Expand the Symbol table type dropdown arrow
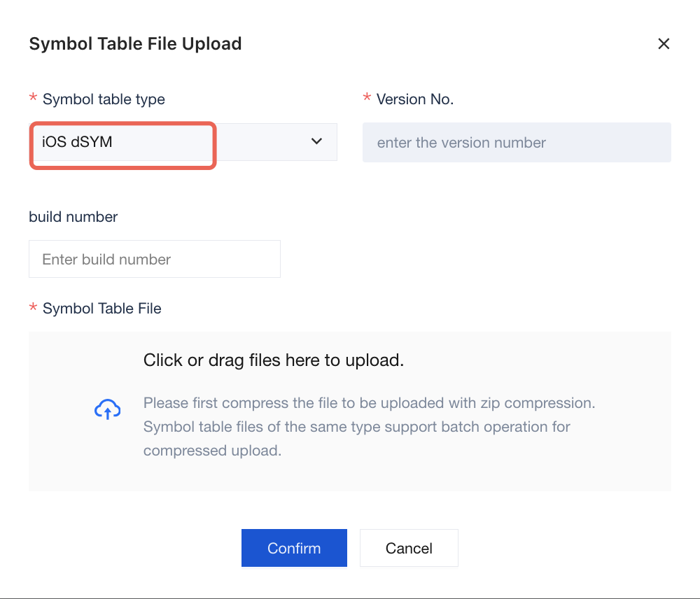The image size is (700, 599). [316, 141]
